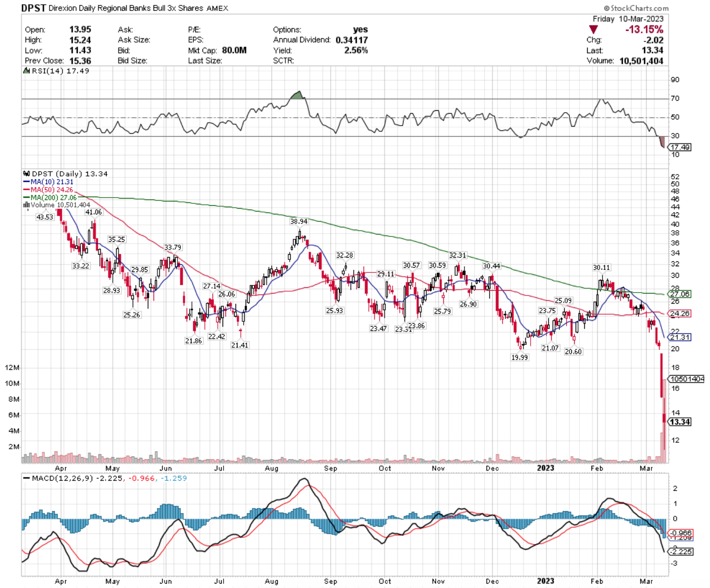Click the header Volume value 10,501,404

[x=641, y=61]
